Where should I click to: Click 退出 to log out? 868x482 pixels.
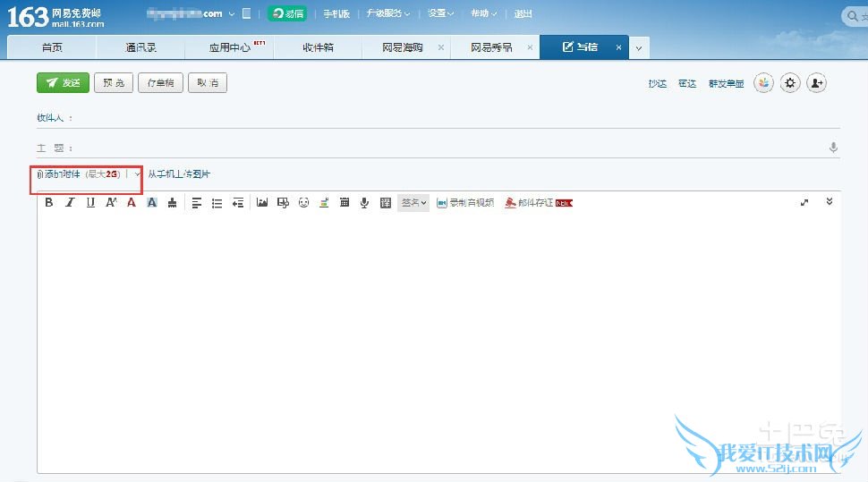tap(523, 13)
